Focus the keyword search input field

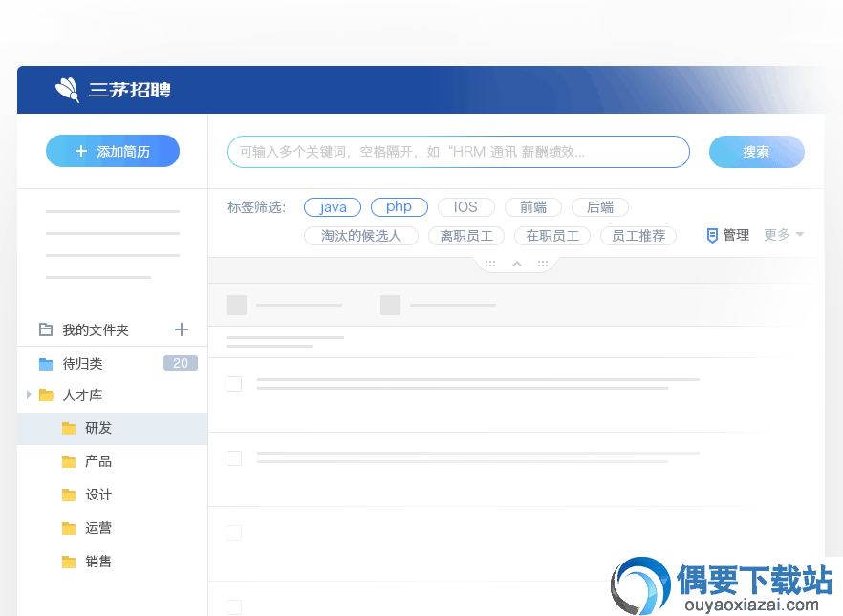click(x=458, y=152)
